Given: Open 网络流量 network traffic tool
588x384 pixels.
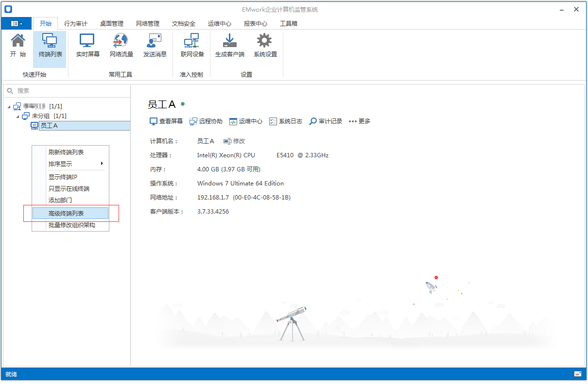Looking at the screenshot, I should coord(121,46).
